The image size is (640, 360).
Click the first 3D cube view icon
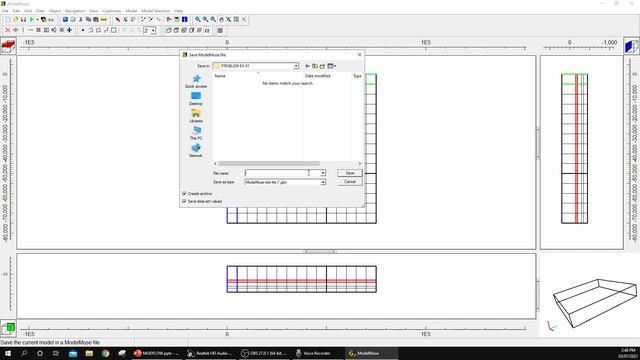pyautogui.click(x=169, y=30)
